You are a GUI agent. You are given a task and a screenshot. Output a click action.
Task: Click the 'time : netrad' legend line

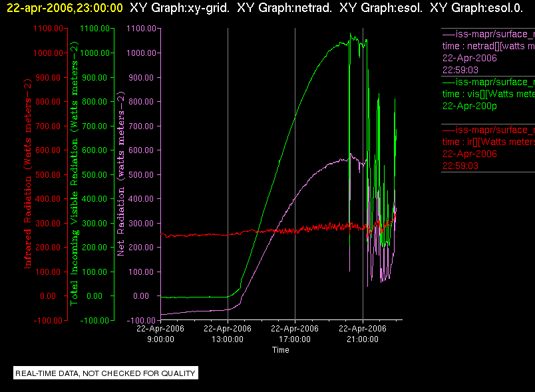tap(488, 46)
